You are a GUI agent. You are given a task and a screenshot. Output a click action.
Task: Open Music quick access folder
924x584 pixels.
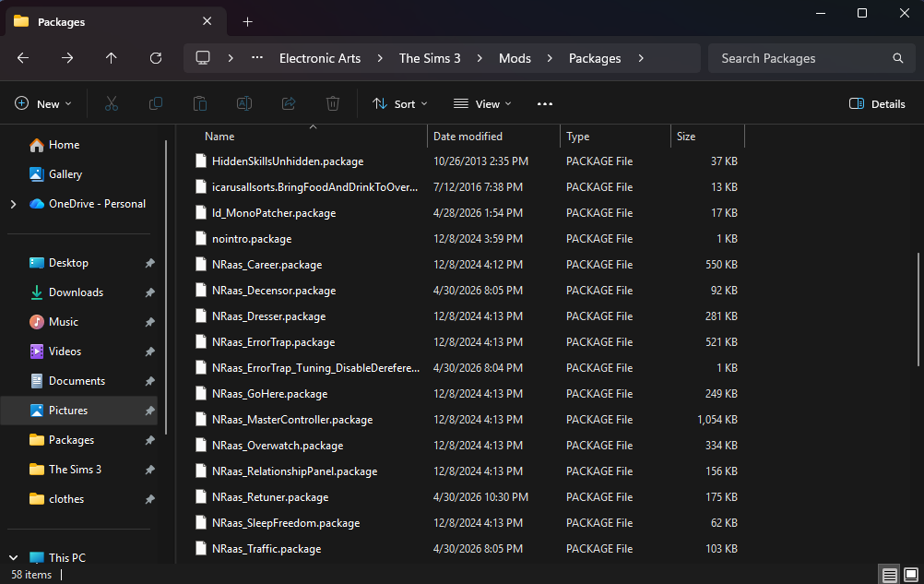(x=63, y=322)
